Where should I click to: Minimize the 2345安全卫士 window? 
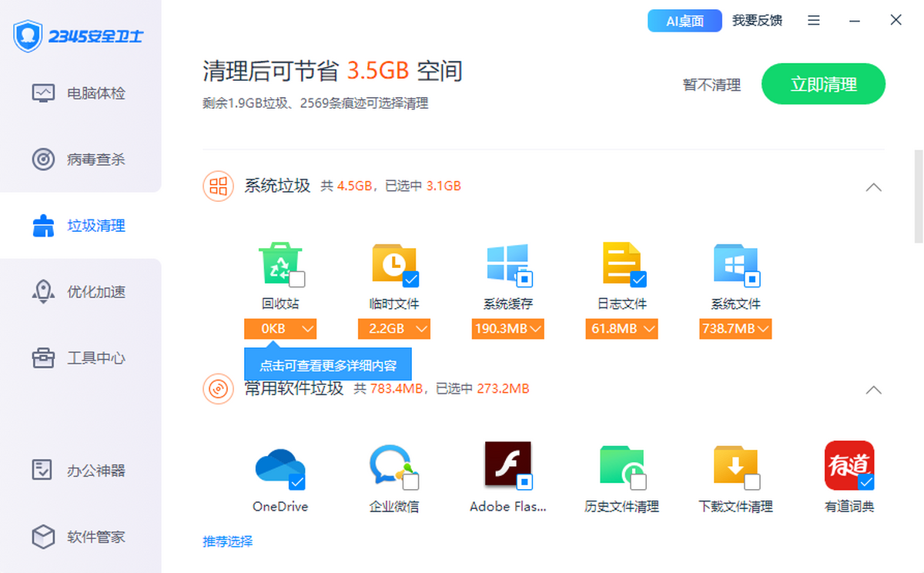point(855,21)
